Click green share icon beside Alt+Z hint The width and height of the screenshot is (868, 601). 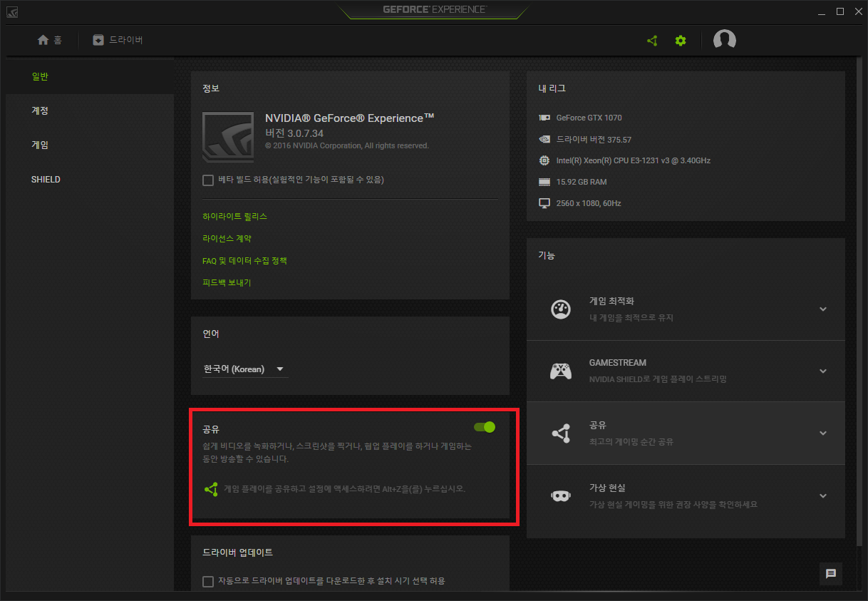click(x=210, y=489)
